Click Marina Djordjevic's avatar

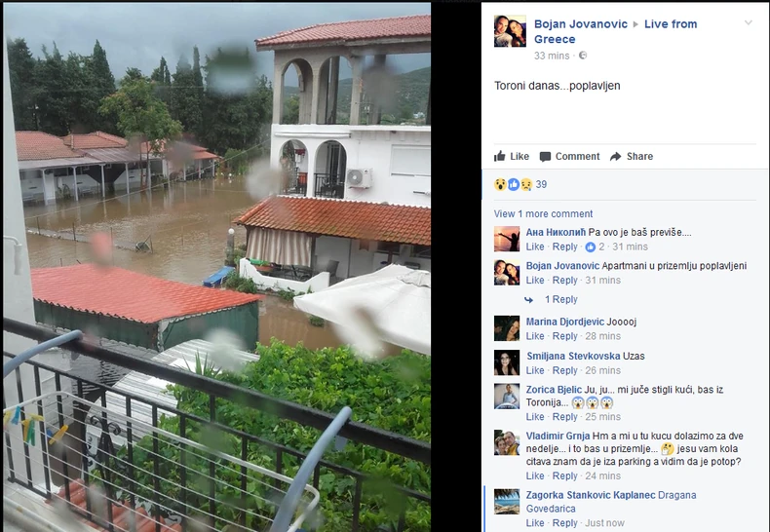(x=507, y=328)
